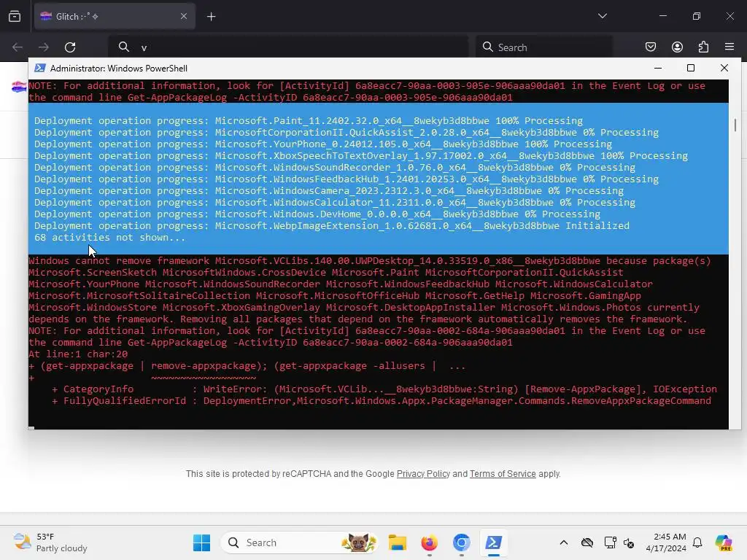This screenshot has width=747, height=560.
Task: Click the 'At line:1 char:20' text
Action: coord(78,354)
